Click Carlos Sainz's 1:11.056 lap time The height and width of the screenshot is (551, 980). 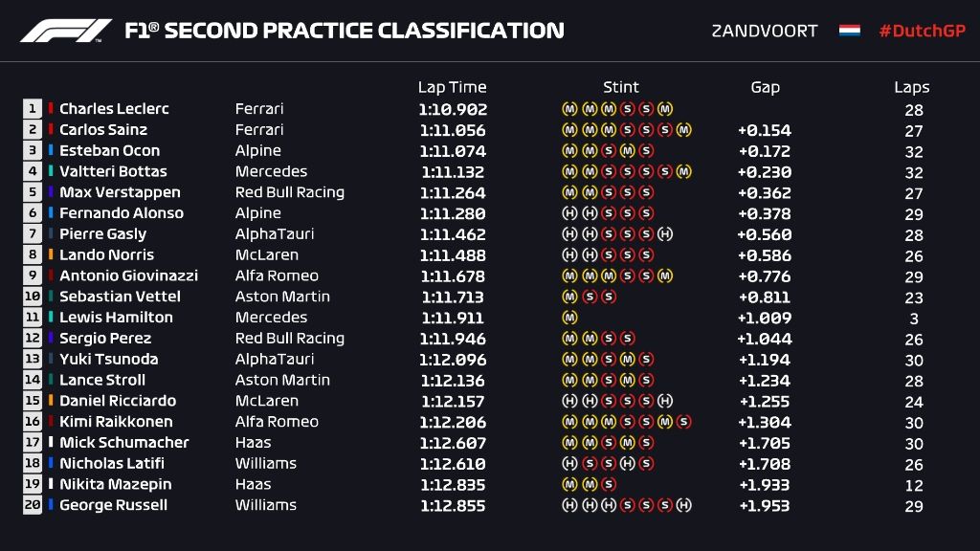click(x=453, y=130)
